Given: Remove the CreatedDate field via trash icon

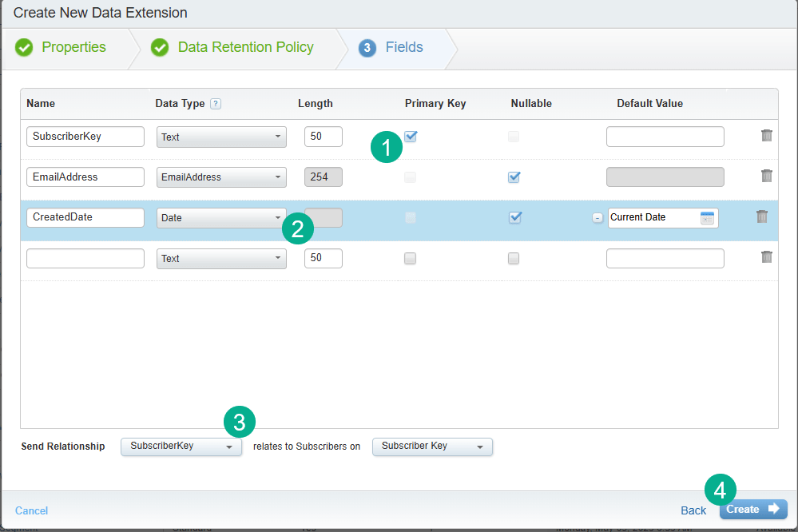Looking at the screenshot, I should click(x=762, y=216).
